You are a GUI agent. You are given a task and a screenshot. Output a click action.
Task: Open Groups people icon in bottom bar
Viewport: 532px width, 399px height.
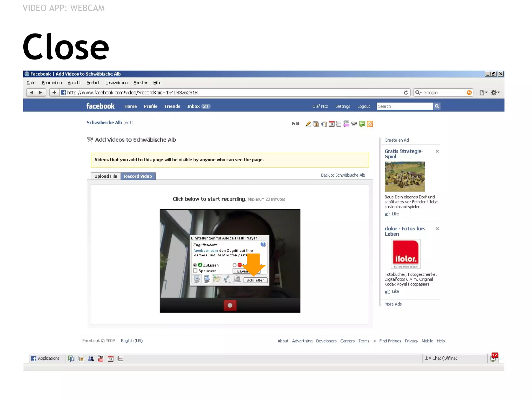pyautogui.click(x=91, y=358)
